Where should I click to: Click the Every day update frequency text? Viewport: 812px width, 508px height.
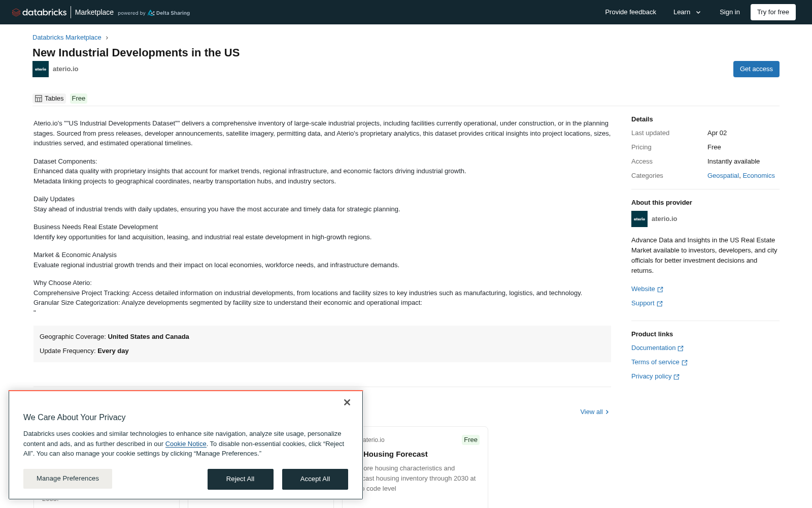coord(113,351)
